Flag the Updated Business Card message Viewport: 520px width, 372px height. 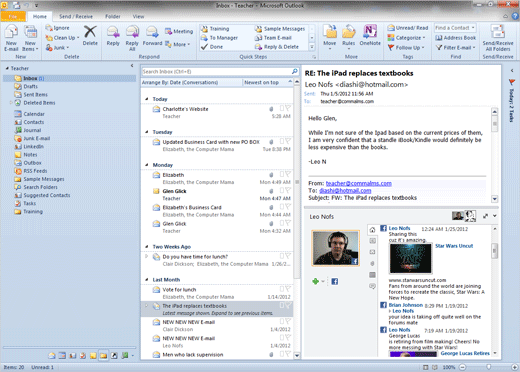pyautogui.click(x=288, y=141)
